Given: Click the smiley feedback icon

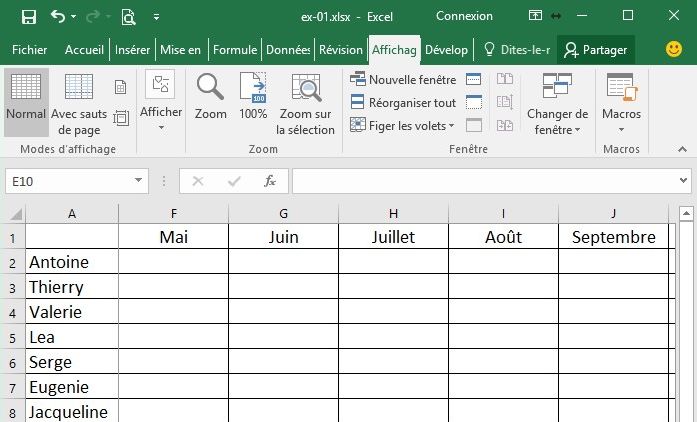Looking at the screenshot, I should click(674, 49).
